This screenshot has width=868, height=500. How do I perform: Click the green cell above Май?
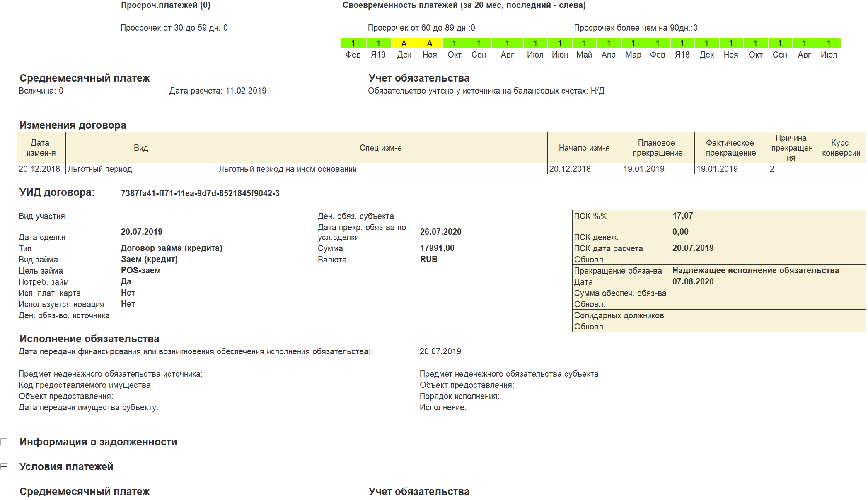[584, 43]
